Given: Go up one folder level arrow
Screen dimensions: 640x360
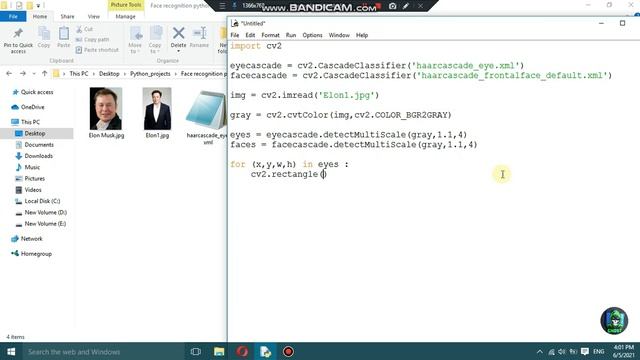Looking at the screenshot, I should click(x=44, y=73).
